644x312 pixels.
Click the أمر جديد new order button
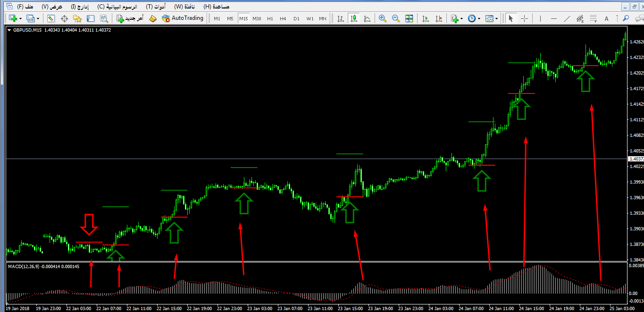tap(130, 18)
